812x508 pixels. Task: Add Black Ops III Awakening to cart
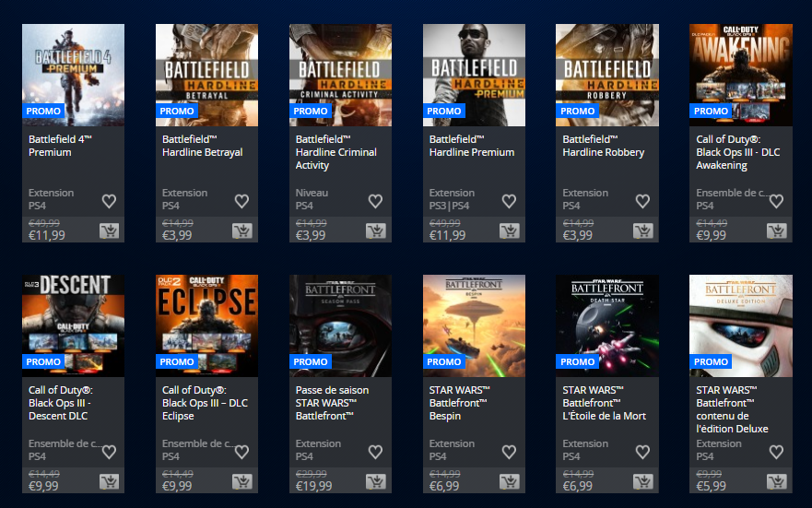point(777,230)
